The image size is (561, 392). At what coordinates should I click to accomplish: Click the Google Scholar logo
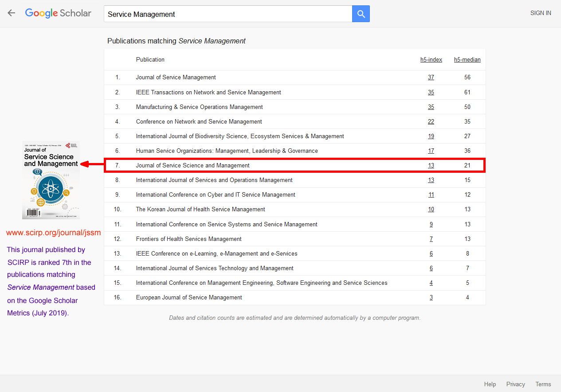click(58, 13)
